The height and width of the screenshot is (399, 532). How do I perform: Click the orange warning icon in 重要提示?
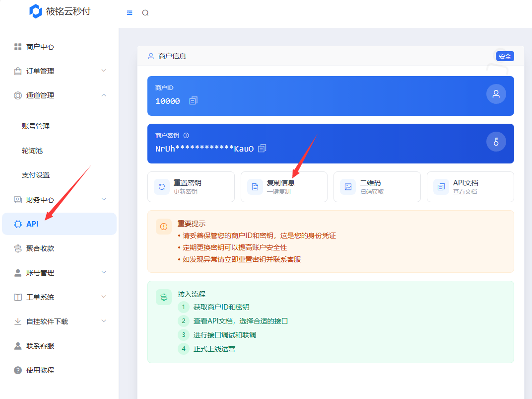164,227
